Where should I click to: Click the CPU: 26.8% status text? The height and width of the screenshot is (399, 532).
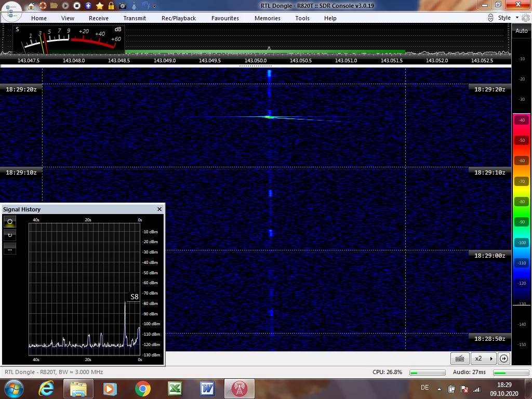point(387,372)
